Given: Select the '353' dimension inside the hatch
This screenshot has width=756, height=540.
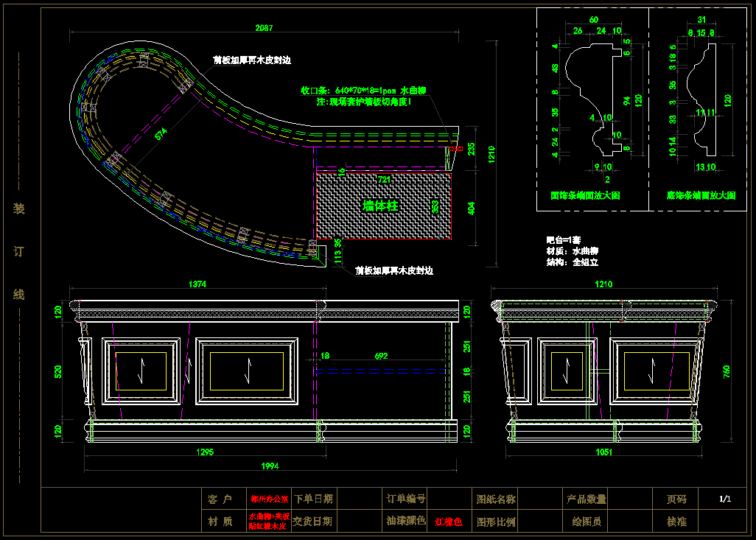Looking at the screenshot, I should [435, 206].
